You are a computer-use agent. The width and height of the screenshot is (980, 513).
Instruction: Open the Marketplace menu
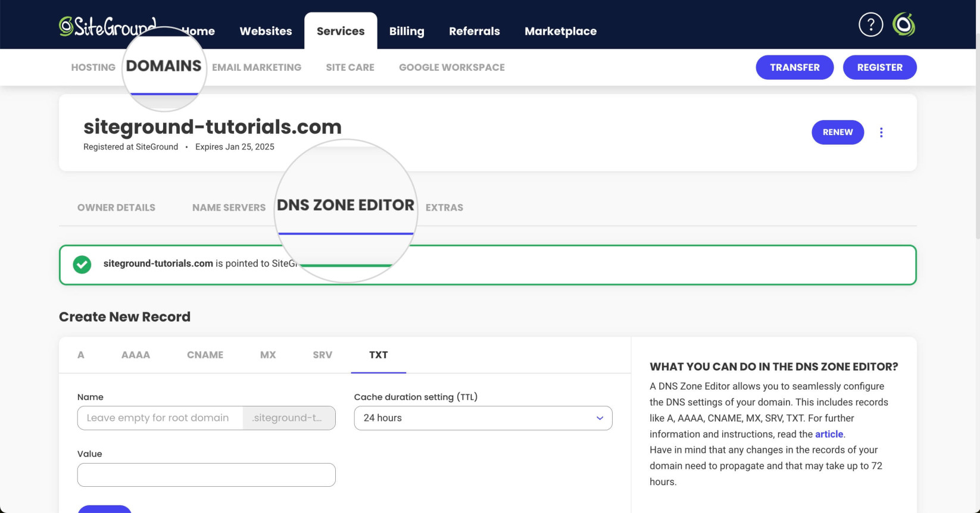560,31
